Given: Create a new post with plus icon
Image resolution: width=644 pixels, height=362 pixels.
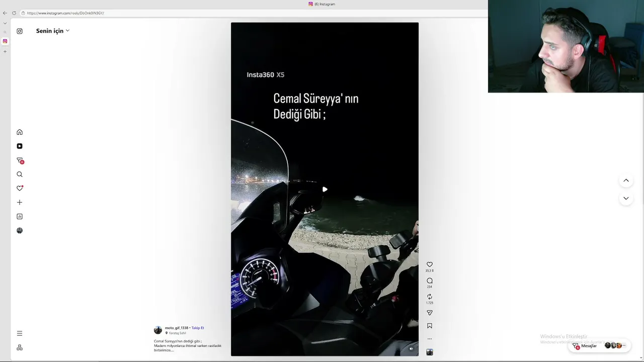Looking at the screenshot, I should coord(20,203).
